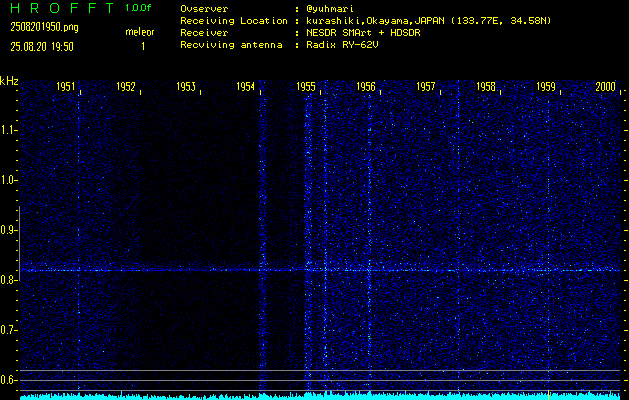This screenshot has width=629, height=400.
Task: Click the HROFFT title text
Action: click(62, 8)
